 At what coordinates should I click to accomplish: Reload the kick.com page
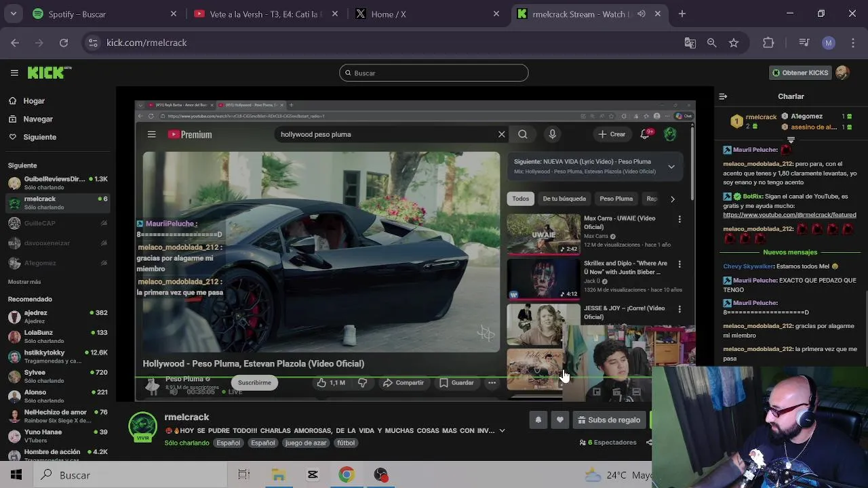(64, 43)
